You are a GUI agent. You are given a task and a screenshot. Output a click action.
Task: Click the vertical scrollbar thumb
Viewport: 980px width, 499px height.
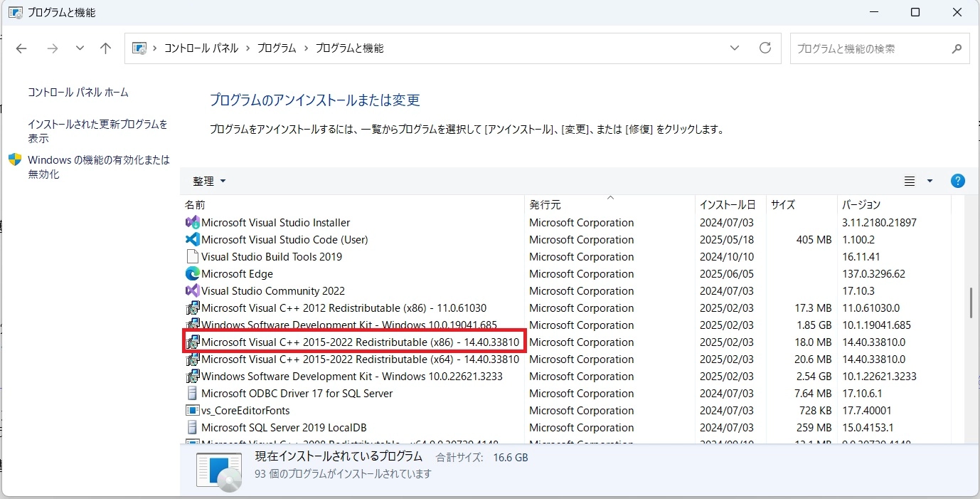point(970,303)
